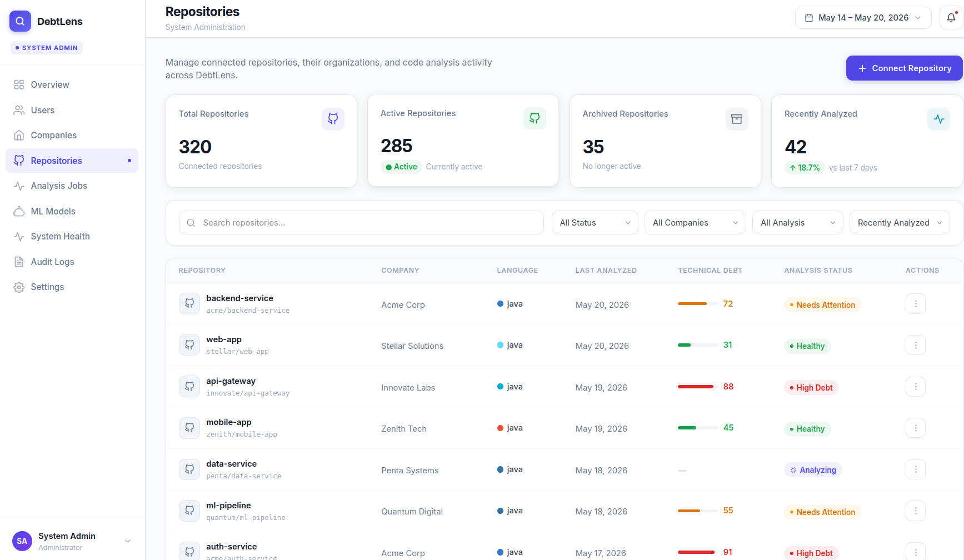The image size is (964, 560).
Task: Click the technical debt bar for api-gateway
Action: pyautogui.click(x=698, y=387)
